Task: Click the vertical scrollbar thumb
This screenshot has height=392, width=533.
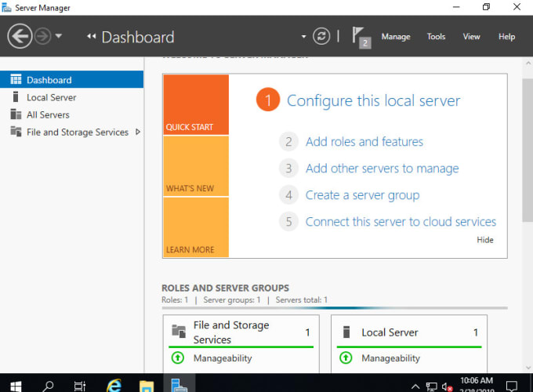Action: (x=528, y=151)
